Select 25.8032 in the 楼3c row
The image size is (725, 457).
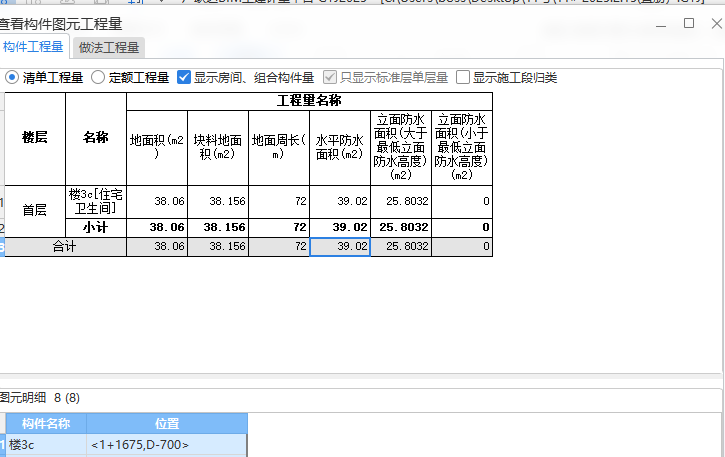pyautogui.click(x=401, y=202)
